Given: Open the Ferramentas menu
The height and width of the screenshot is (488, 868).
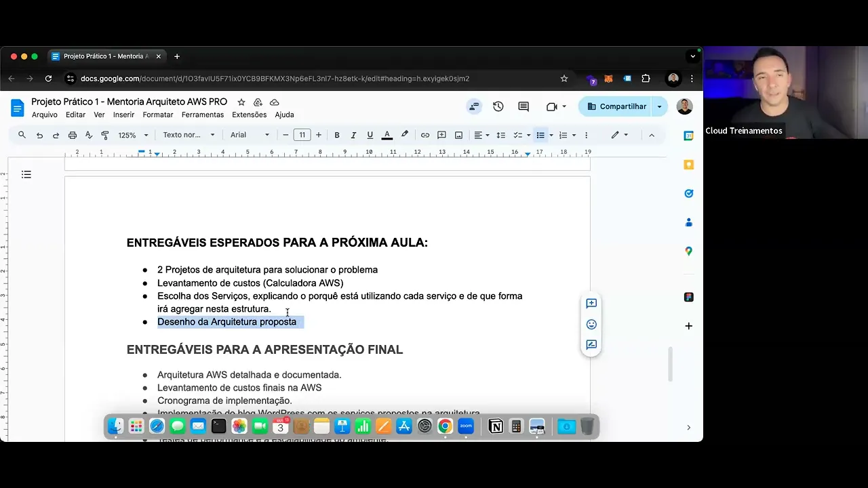Looking at the screenshot, I should [203, 115].
